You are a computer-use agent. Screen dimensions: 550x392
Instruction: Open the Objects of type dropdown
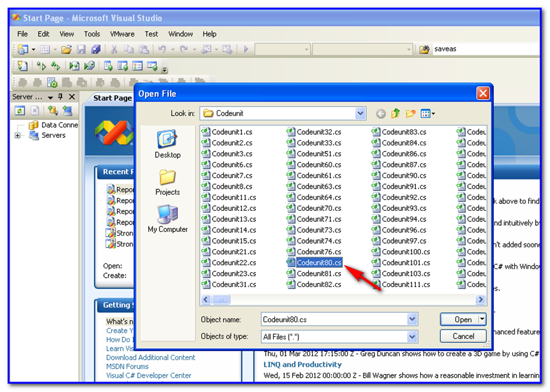click(x=412, y=337)
